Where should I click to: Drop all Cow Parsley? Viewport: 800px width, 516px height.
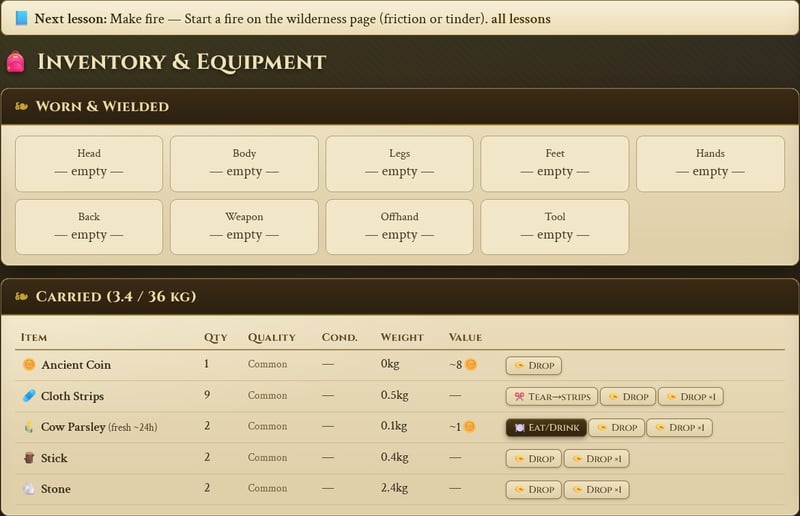tap(617, 428)
